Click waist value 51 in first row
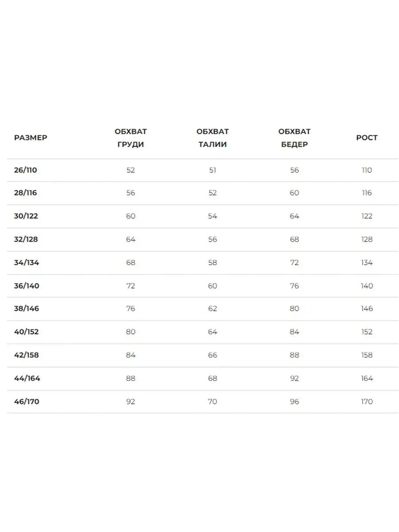The image size is (399, 532). point(212,170)
